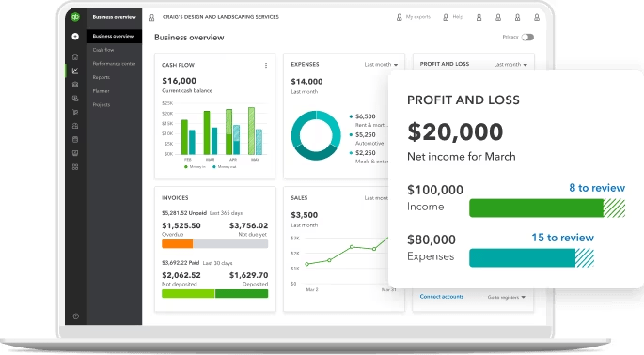The height and width of the screenshot is (355, 644).
Task: Click the $1,525.50 Overdue amount
Action: click(x=181, y=225)
